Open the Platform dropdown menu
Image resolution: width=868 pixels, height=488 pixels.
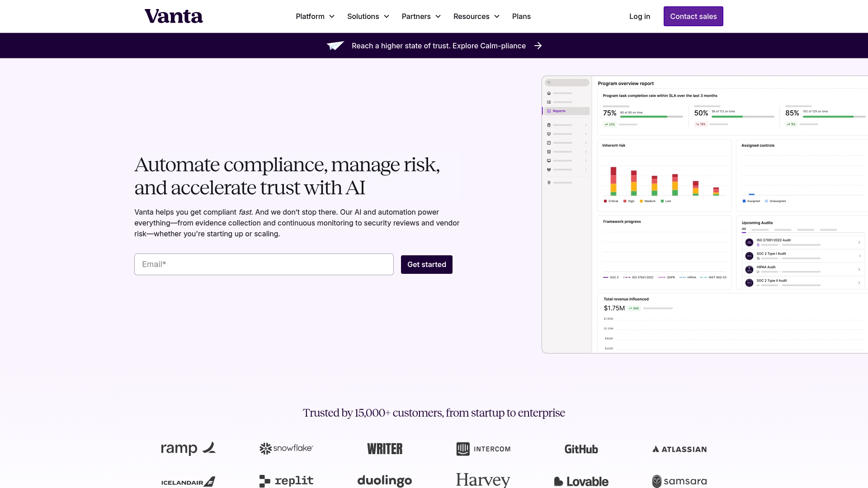tap(315, 16)
